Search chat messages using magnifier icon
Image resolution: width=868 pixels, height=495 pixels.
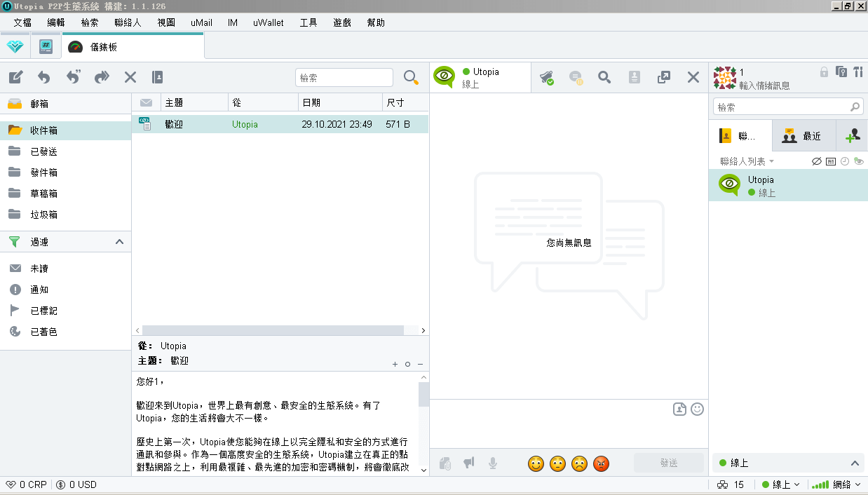pos(604,77)
